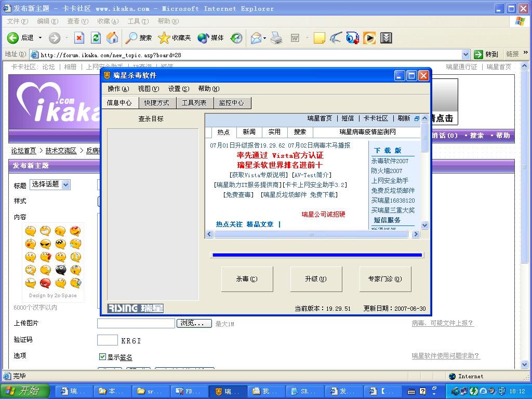Click the IE Forward arrow icon

pyautogui.click(x=54, y=37)
